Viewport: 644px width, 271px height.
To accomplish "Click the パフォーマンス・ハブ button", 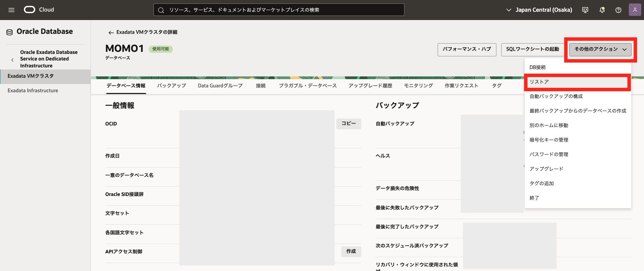I will (467, 49).
